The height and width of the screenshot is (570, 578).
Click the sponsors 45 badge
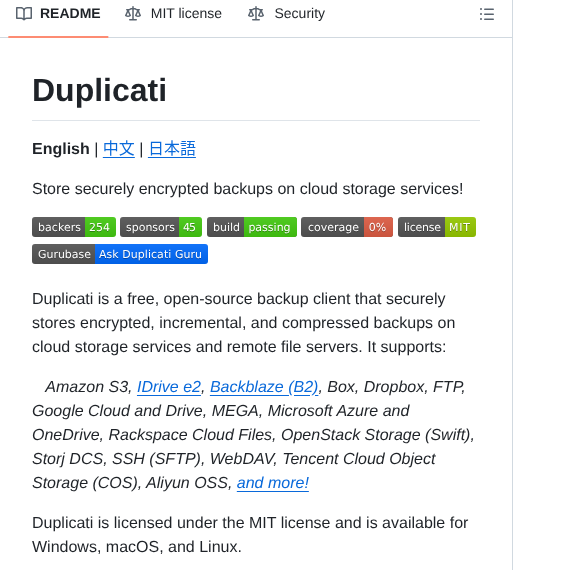[161, 227]
